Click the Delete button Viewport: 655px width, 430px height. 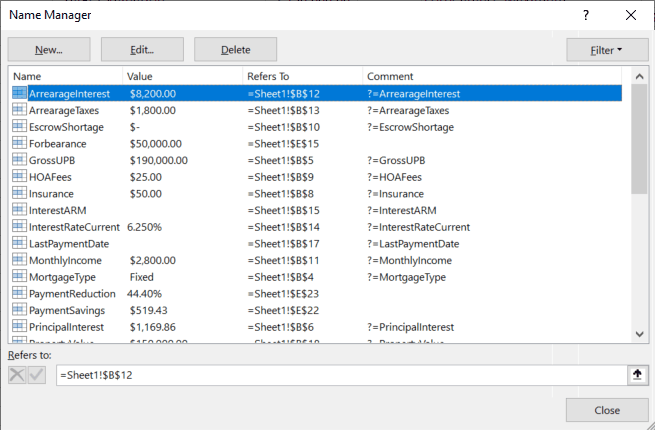(236, 50)
